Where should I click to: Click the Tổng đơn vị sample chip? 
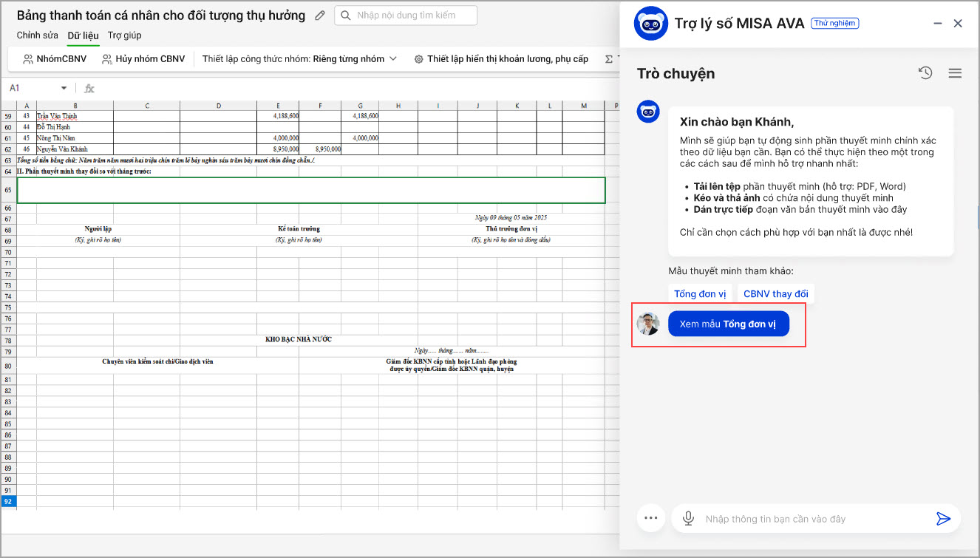[x=700, y=293]
